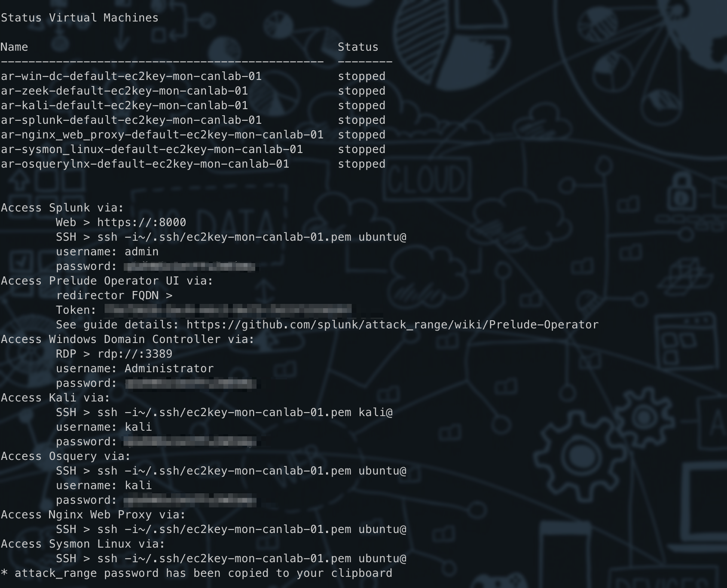Image resolution: width=727 pixels, height=588 pixels.
Task: Click the blurred Splunk password value
Action: point(189,266)
